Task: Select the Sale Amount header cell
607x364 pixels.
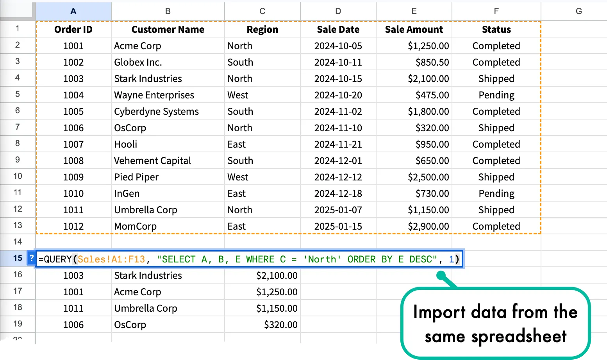Action: click(x=414, y=29)
